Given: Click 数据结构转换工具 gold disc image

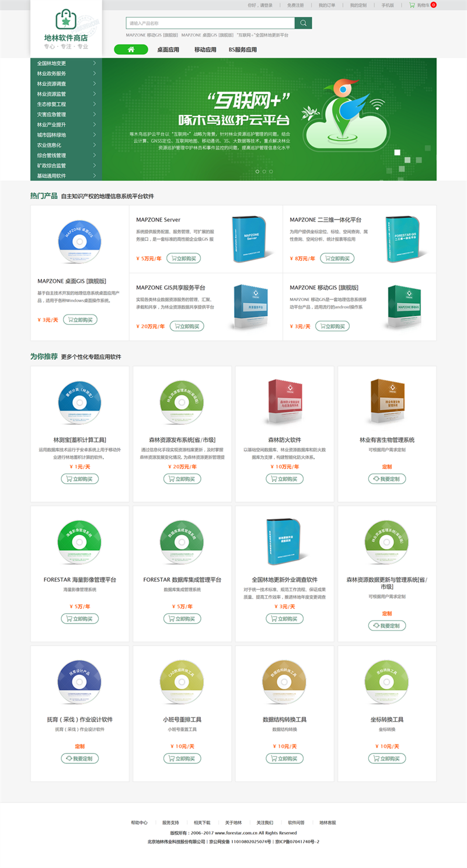Looking at the screenshot, I should click(x=285, y=682).
